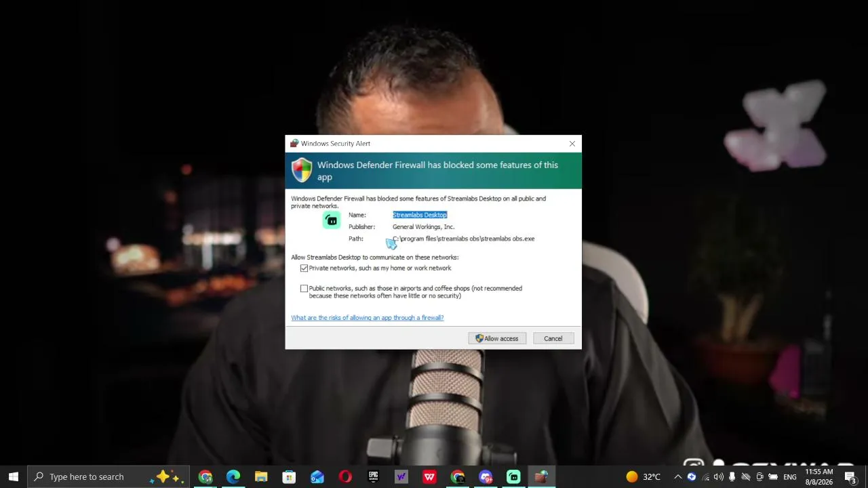Open the notification center icon
This screenshot has width=868, height=488.
coord(850,476)
